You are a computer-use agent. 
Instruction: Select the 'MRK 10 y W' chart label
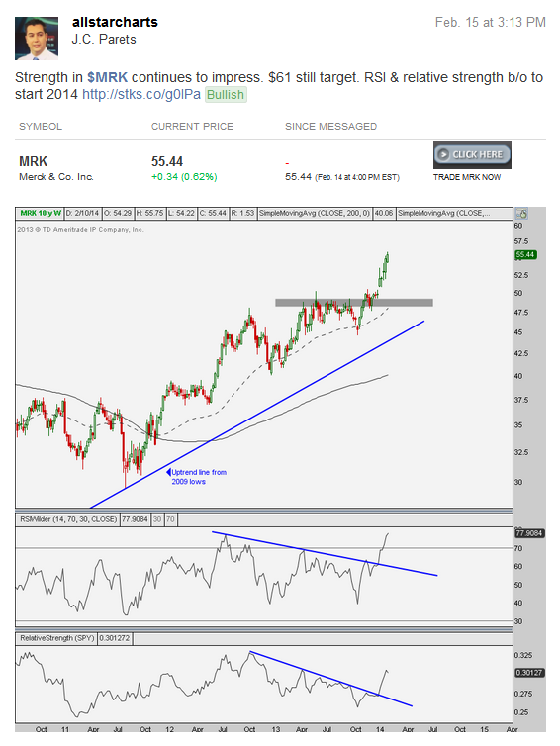pos(41,213)
